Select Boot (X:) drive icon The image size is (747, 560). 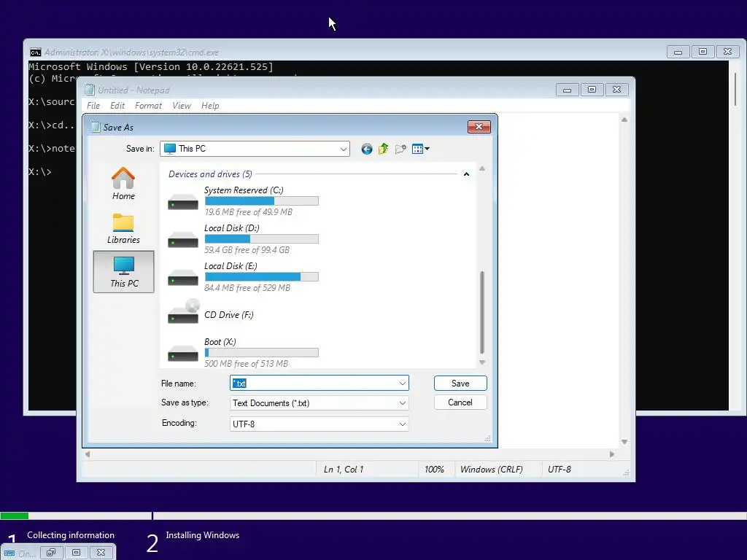click(183, 354)
